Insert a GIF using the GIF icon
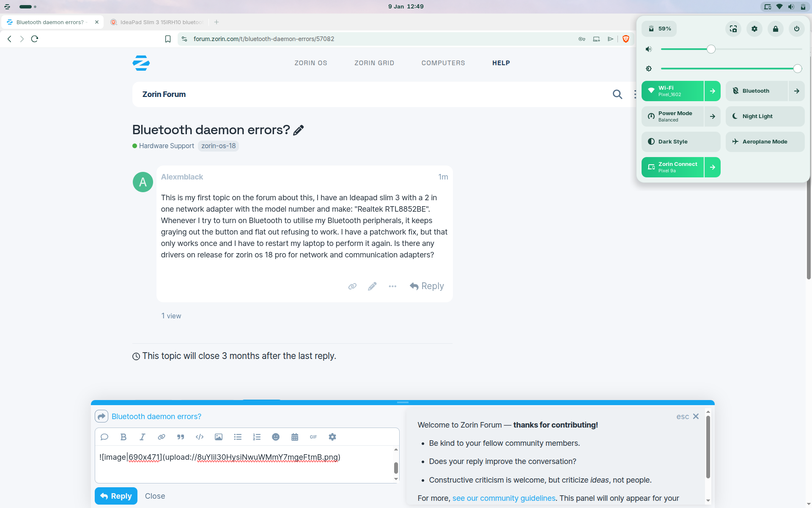The width and height of the screenshot is (812, 508). click(313, 437)
